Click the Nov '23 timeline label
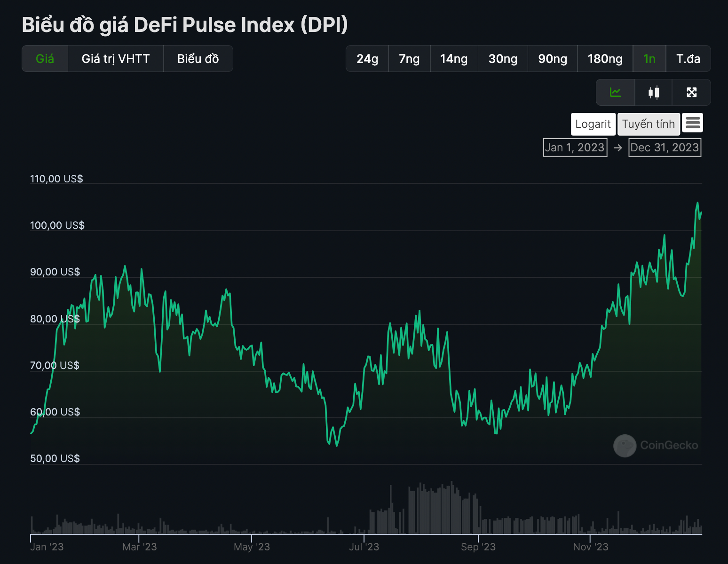 [x=591, y=547]
